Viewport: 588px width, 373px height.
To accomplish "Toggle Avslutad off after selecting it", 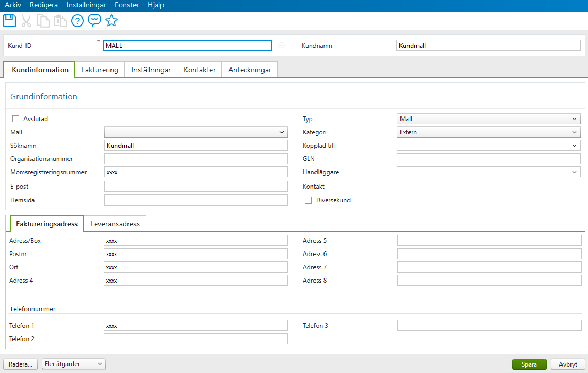I will [15, 118].
